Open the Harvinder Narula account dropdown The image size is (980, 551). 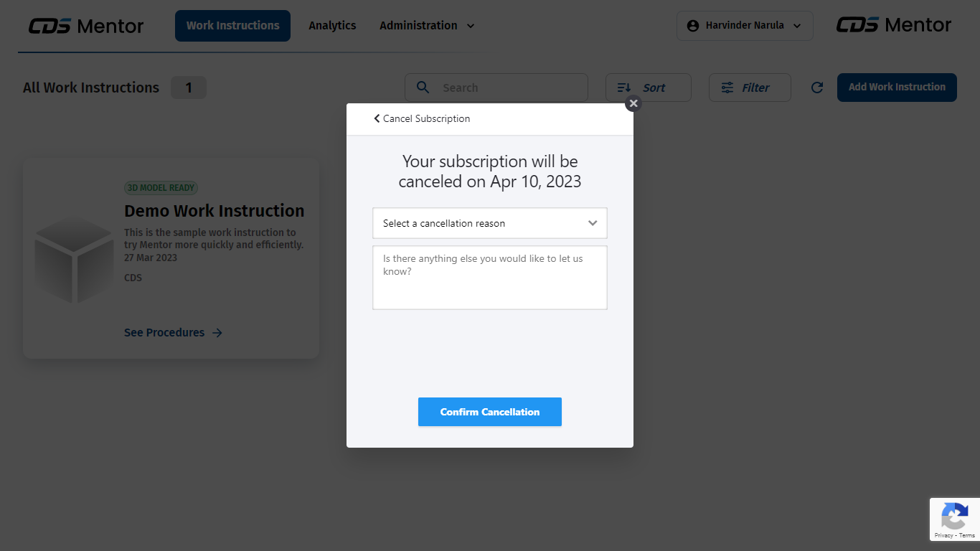point(745,26)
